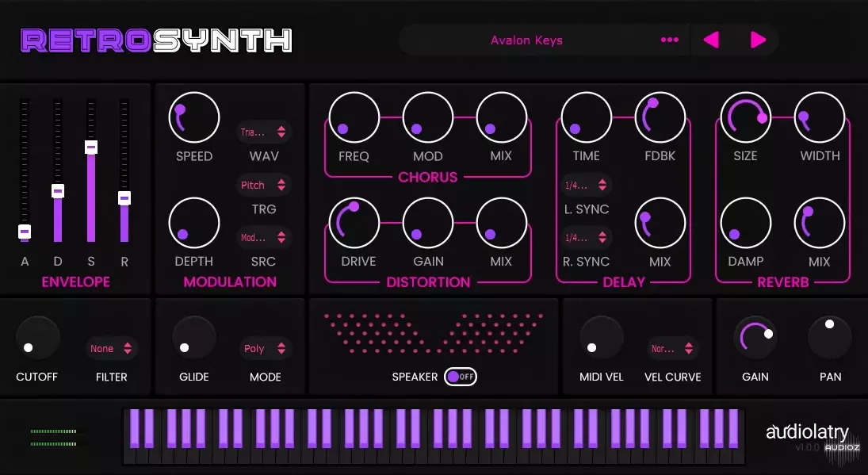Open the VEL CURVE dropdown
Viewport: 868px width, 475px height.
tap(672, 348)
